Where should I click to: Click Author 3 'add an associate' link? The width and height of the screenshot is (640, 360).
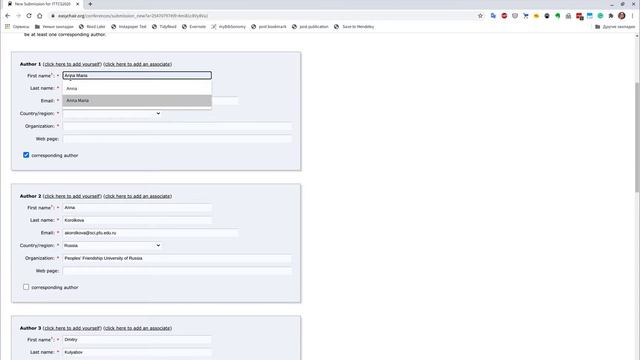click(x=138, y=328)
